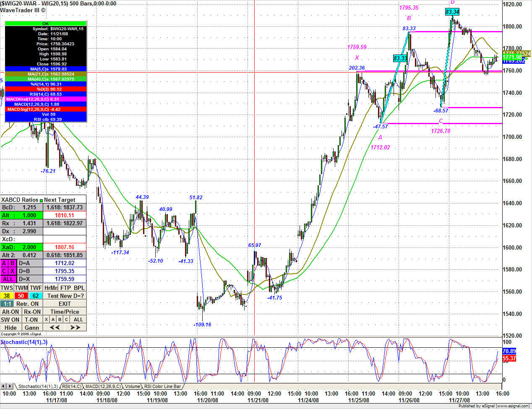Click the Time/Price button

click(65, 312)
